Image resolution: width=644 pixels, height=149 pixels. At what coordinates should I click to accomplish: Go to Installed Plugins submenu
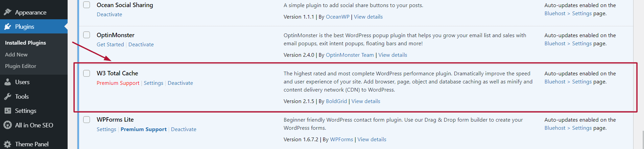pos(25,43)
